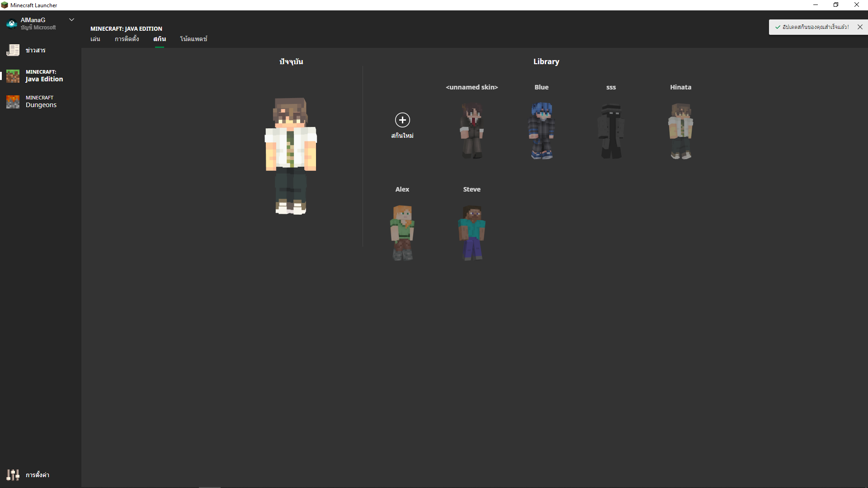Click the Library heading

(x=546, y=61)
